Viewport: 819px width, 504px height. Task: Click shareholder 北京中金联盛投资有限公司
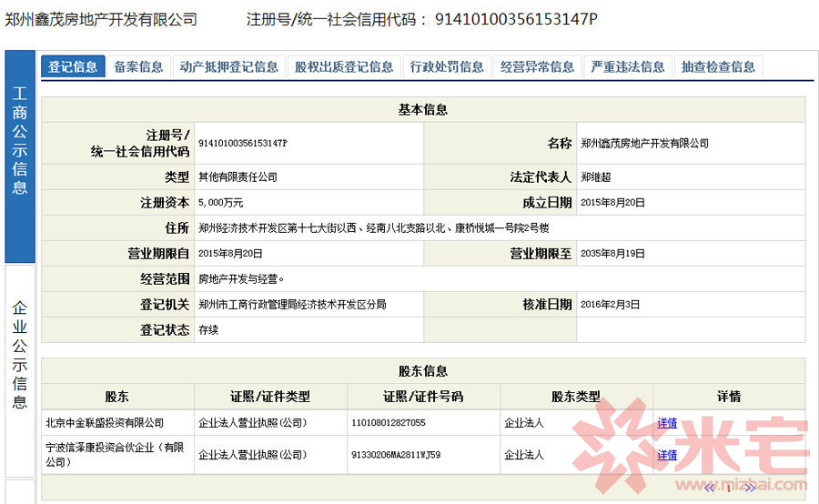click(x=105, y=423)
